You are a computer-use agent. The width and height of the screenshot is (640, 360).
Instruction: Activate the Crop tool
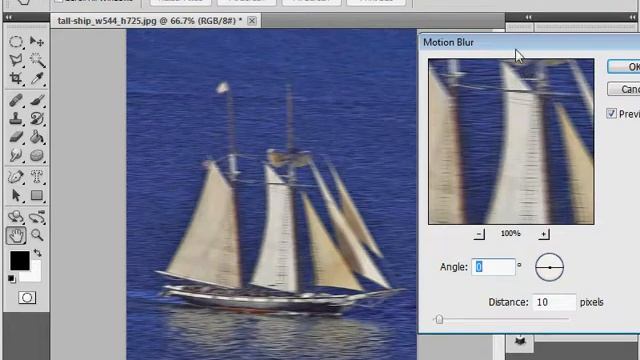point(16,78)
